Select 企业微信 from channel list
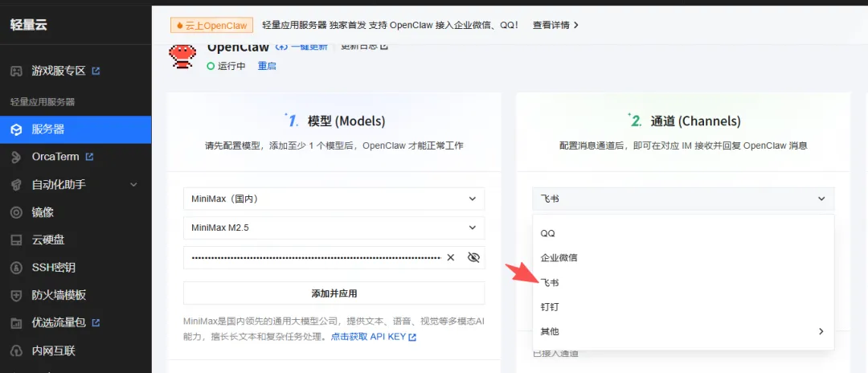Image resolution: width=868 pixels, height=373 pixels. [x=683, y=258]
